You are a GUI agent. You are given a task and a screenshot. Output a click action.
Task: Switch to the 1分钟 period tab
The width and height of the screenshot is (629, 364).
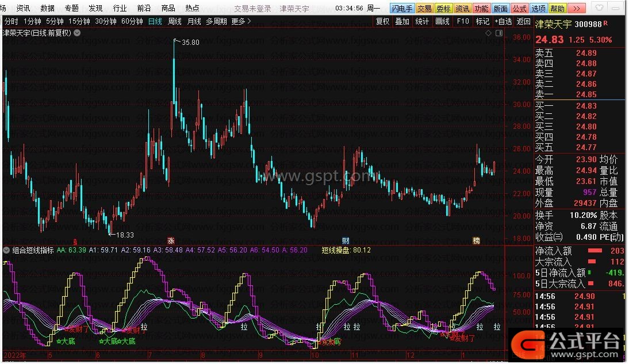coord(32,21)
